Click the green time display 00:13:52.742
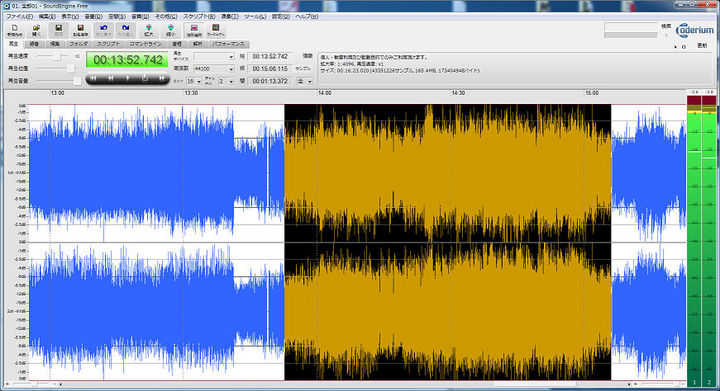 [x=128, y=60]
